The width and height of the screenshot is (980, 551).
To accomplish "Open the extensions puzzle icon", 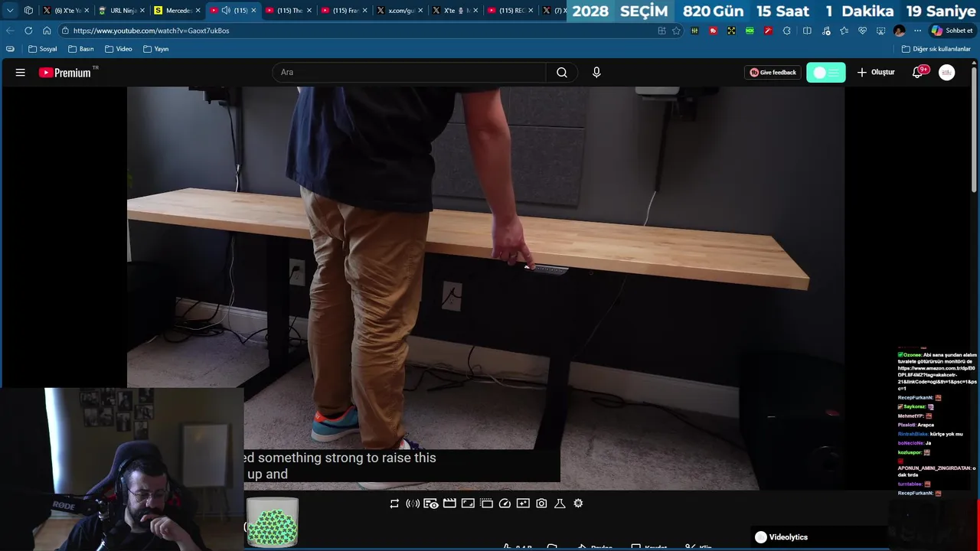I will tap(786, 31).
